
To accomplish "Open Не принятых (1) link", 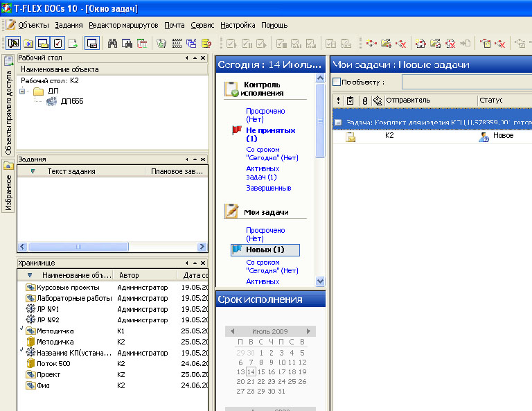I will [x=270, y=134].
